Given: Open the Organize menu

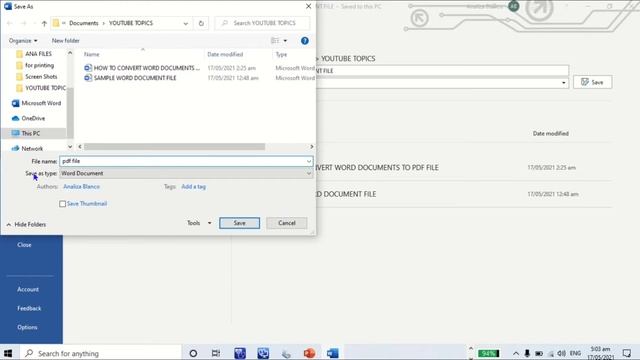Looking at the screenshot, I should click(x=23, y=41).
